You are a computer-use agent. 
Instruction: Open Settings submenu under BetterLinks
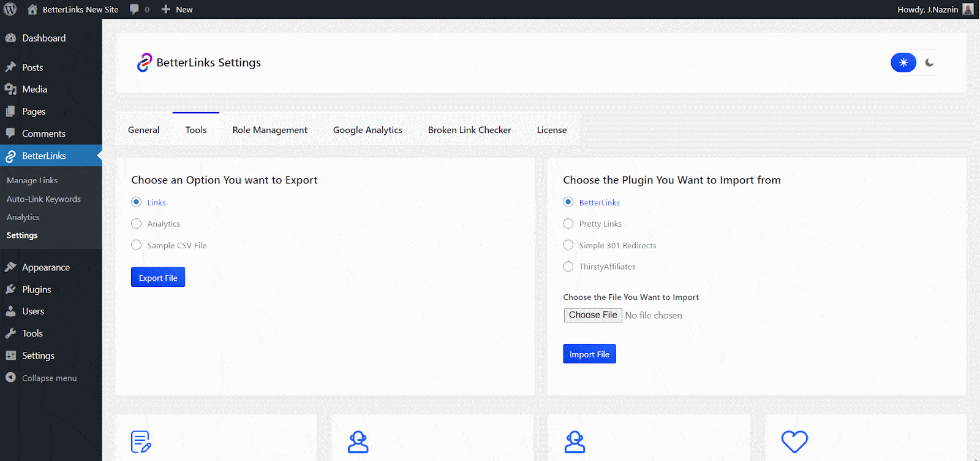click(22, 235)
